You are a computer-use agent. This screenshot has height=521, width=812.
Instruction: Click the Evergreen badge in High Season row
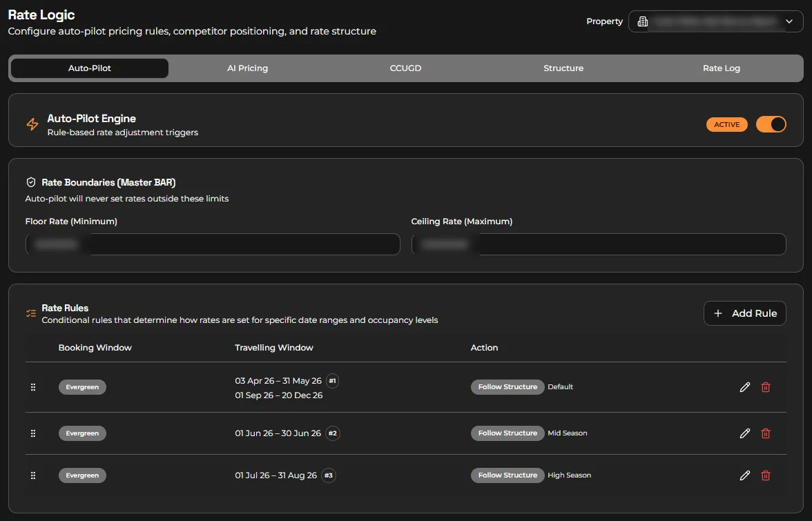pyautogui.click(x=82, y=475)
